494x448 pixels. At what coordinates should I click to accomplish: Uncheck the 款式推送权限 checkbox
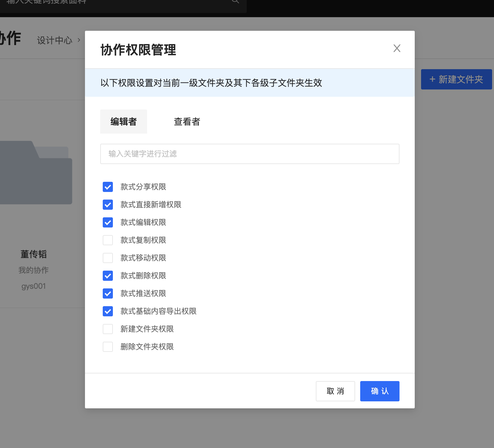(108, 293)
